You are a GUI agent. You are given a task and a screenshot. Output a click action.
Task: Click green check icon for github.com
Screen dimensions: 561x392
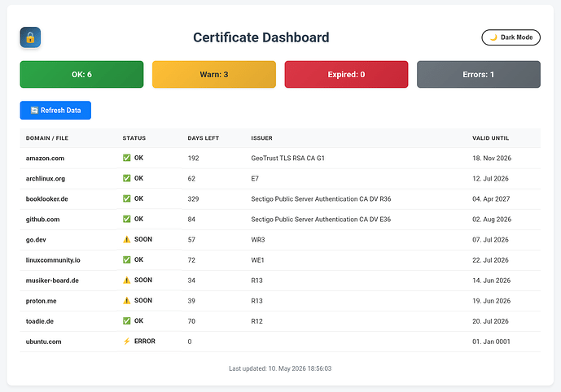(x=127, y=219)
